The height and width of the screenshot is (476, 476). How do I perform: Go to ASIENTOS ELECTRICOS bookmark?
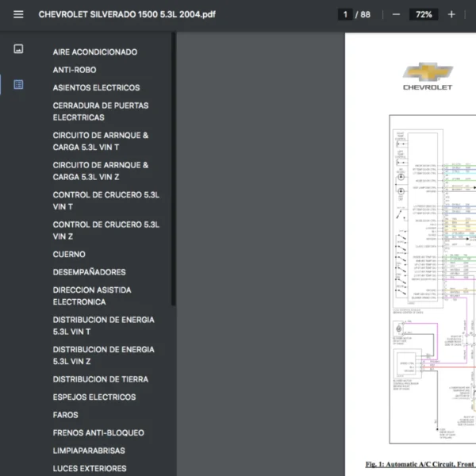coord(96,88)
